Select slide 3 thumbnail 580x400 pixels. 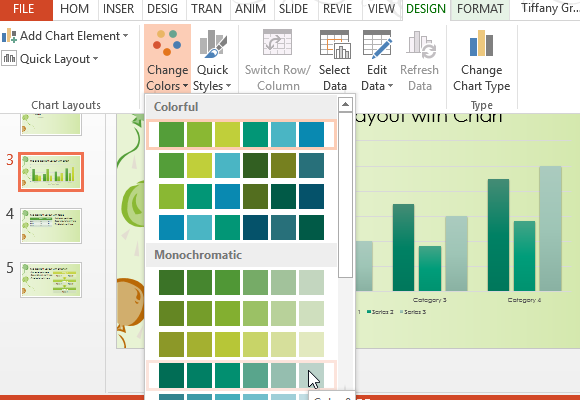(x=51, y=172)
